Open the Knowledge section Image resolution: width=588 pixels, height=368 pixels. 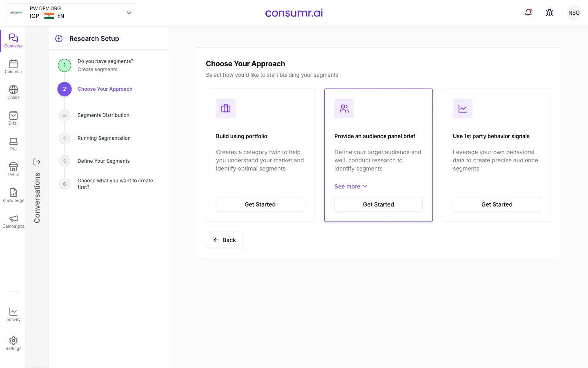point(13,195)
